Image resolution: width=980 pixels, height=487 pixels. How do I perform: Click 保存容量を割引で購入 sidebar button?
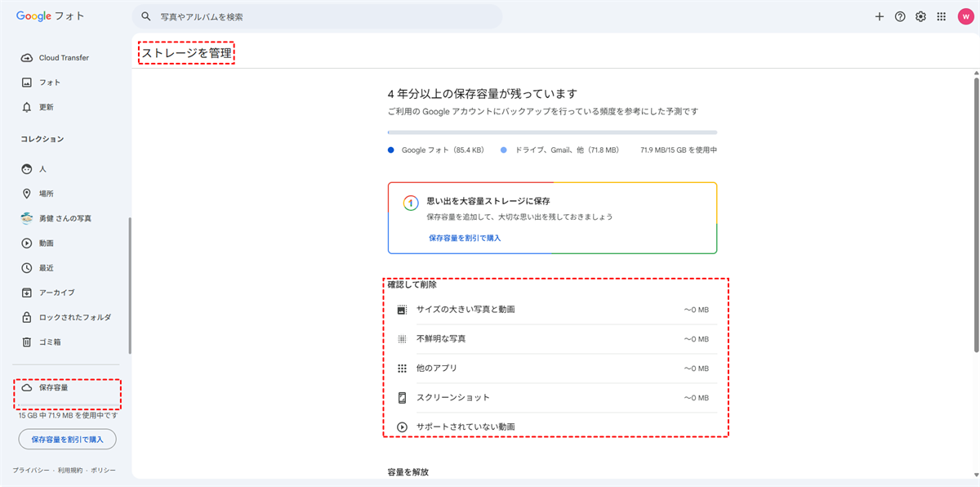pyautogui.click(x=67, y=440)
